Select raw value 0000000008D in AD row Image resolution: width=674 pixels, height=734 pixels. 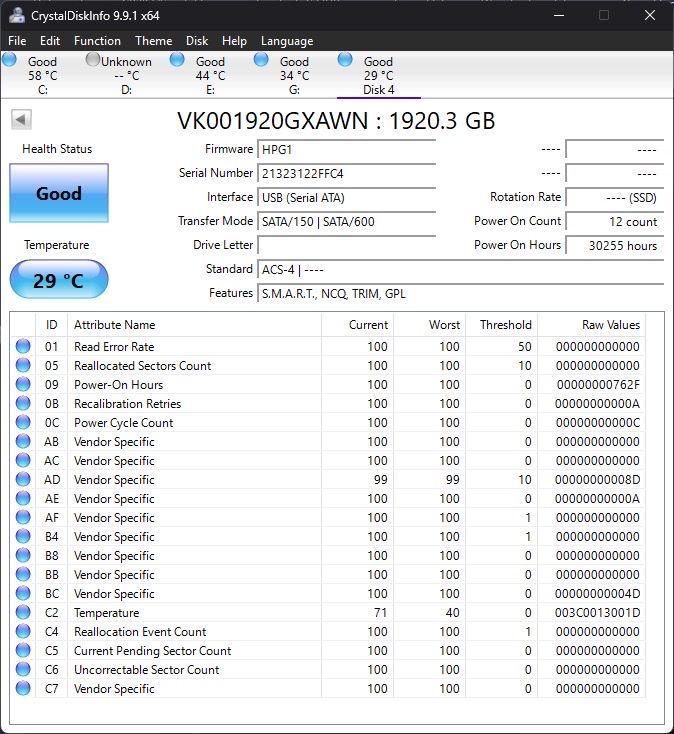[598, 480]
